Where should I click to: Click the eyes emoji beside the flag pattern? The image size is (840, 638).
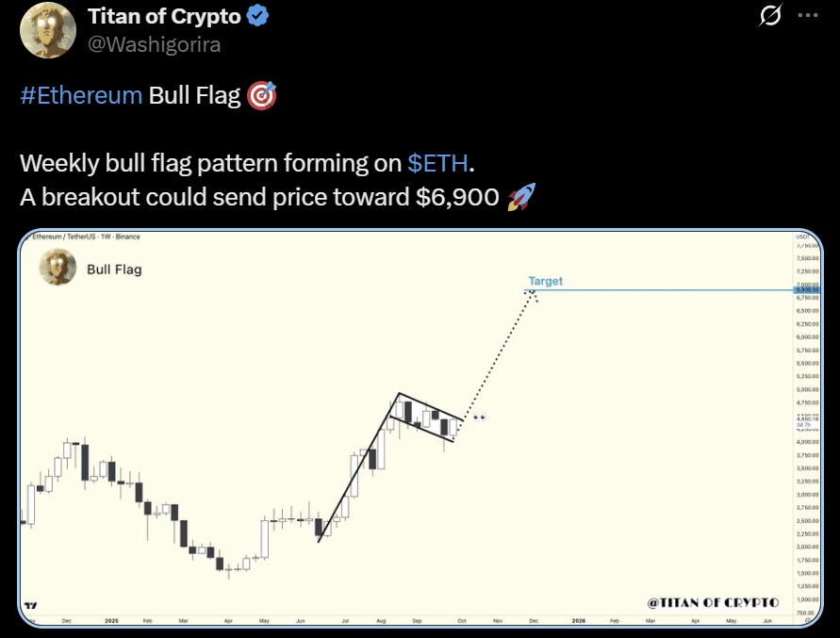tap(478, 417)
